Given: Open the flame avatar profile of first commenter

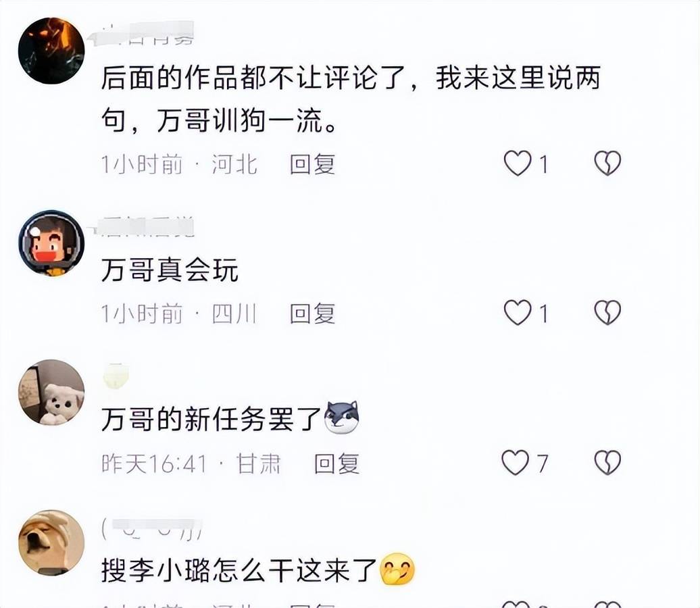Looking at the screenshot, I should click(x=51, y=51).
